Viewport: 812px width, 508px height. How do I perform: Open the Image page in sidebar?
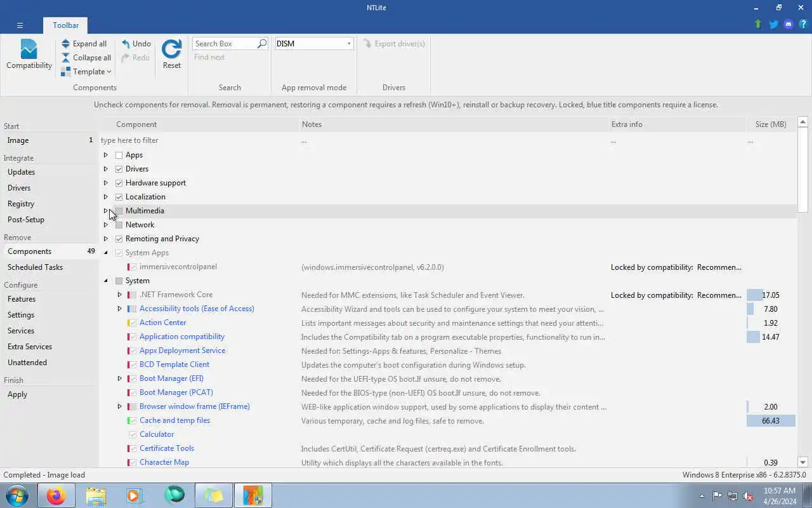[49, 140]
